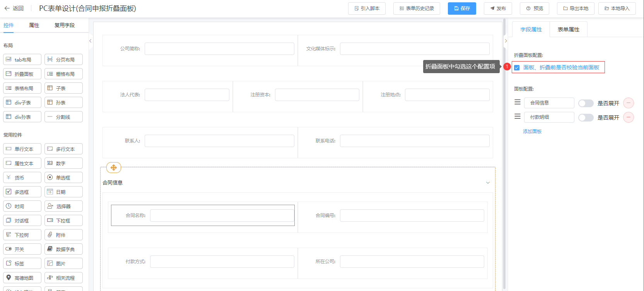
Task: Select the 货币 currency control
Action: tap(22, 178)
